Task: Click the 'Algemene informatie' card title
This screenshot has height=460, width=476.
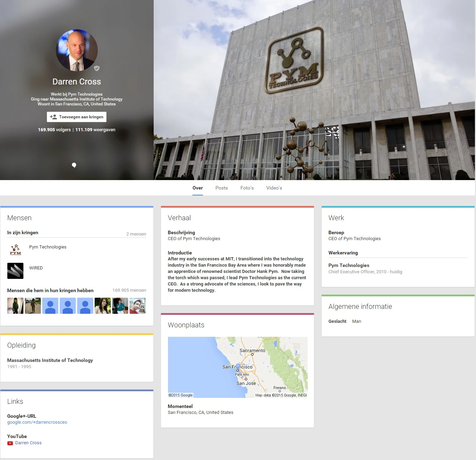Action: click(x=360, y=306)
